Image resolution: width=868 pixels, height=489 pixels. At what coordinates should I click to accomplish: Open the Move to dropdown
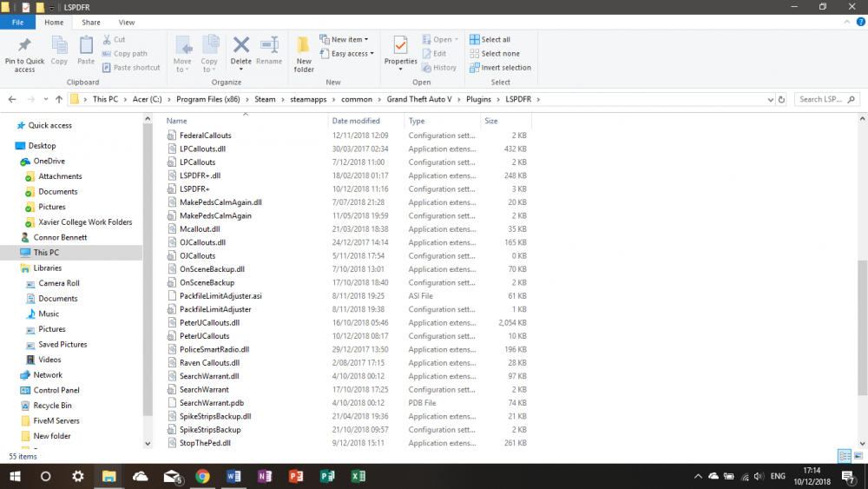(x=182, y=54)
